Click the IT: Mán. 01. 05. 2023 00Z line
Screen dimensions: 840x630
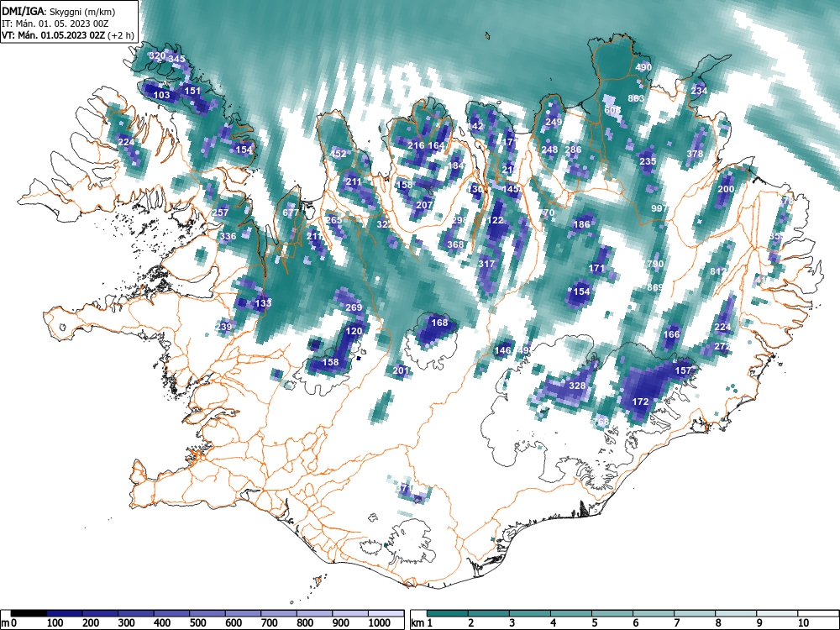click(x=55, y=24)
